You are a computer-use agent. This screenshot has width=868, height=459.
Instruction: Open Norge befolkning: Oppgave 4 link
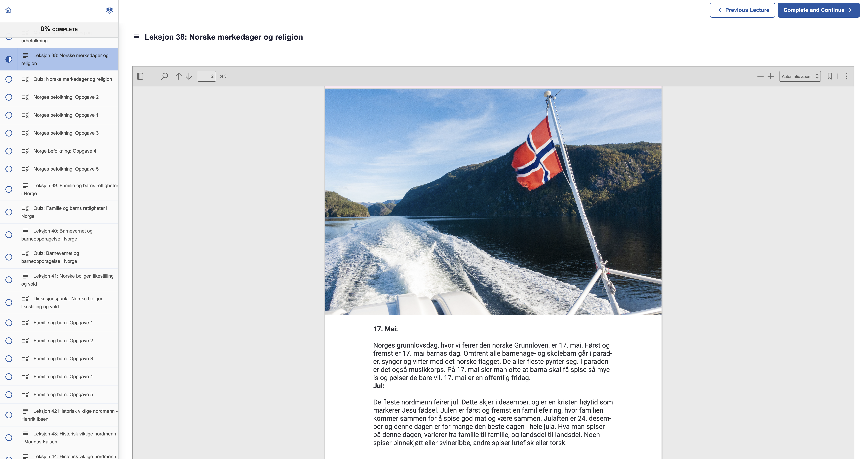click(65, 151)
